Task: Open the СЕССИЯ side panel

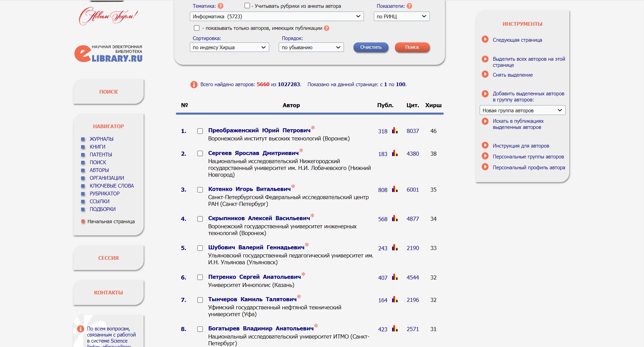Action: click(108, 258)
